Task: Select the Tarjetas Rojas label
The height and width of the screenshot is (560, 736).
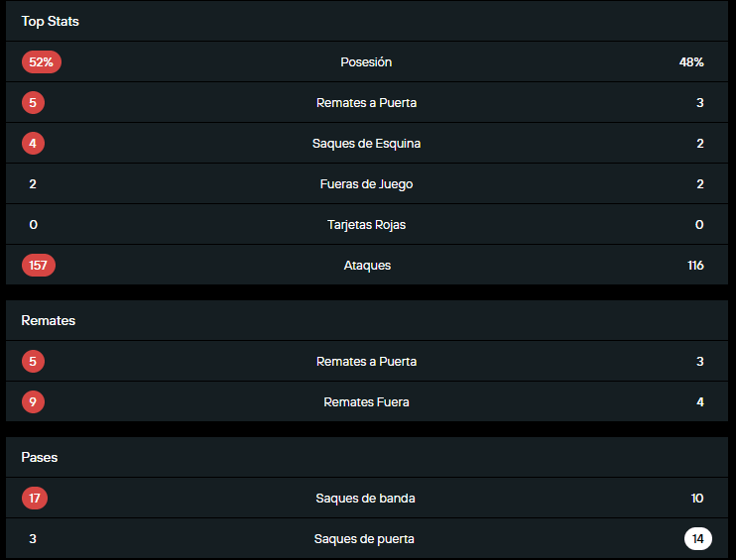Action: coord(366,225)
